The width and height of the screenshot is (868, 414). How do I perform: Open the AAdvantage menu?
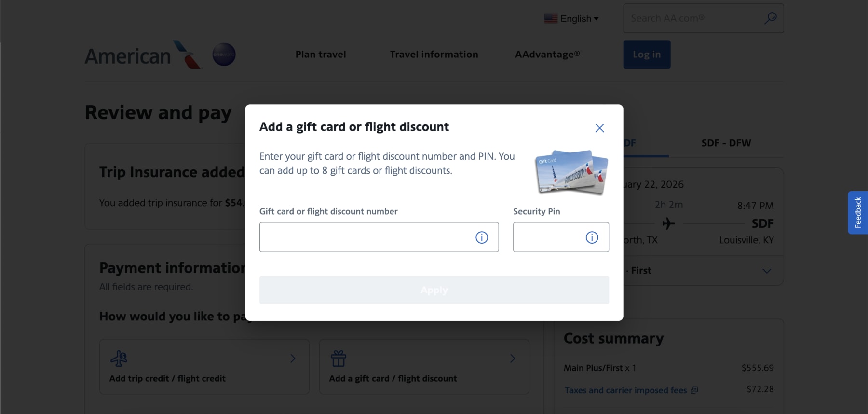coord(547,54)
